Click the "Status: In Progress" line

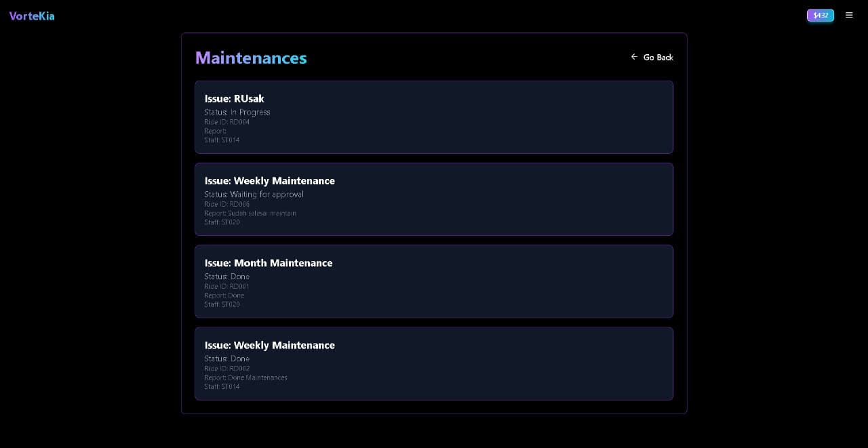(x=237, y=113)
